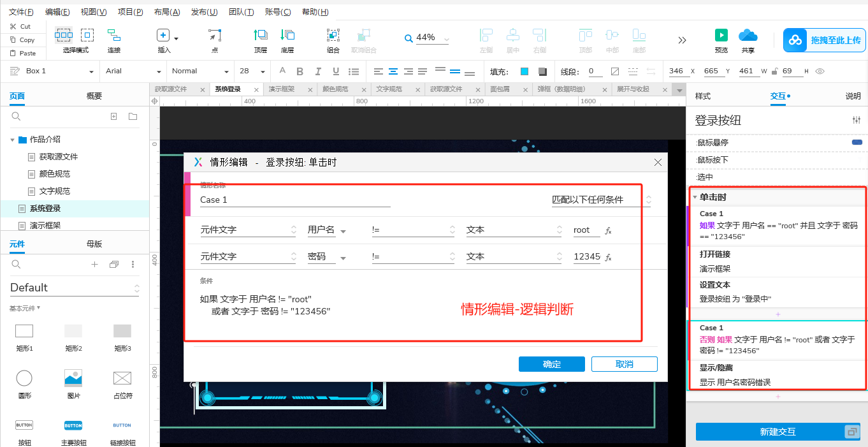The width and height of the screenshot is (868, 447).
Task: Open the 元件 panel more-options icon
Action: coord(133,264)
